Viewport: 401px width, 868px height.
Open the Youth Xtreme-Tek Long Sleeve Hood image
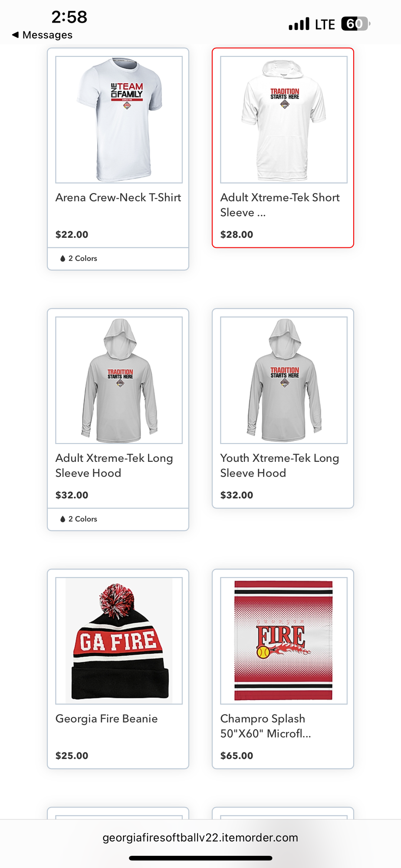pyautogui.click(x=284, y=380)
